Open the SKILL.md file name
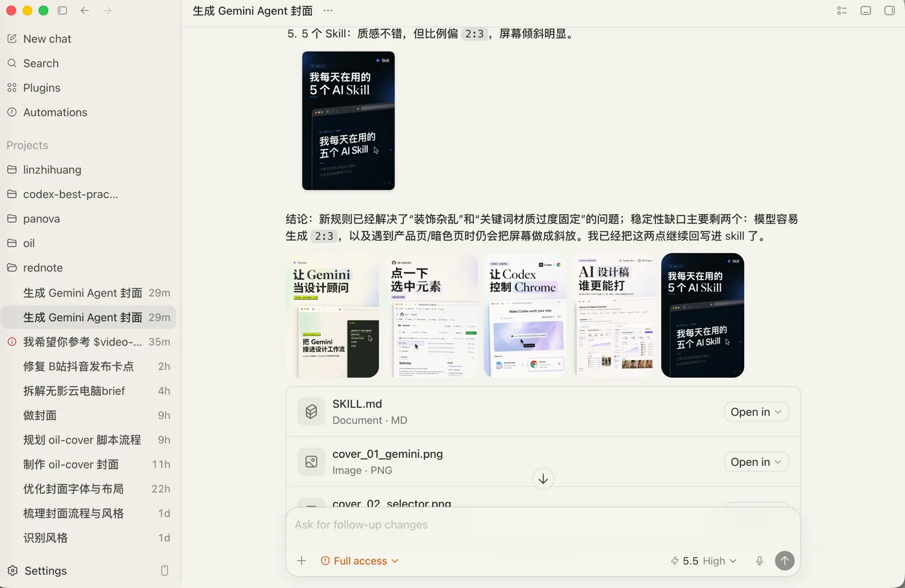 pos(357,404)
